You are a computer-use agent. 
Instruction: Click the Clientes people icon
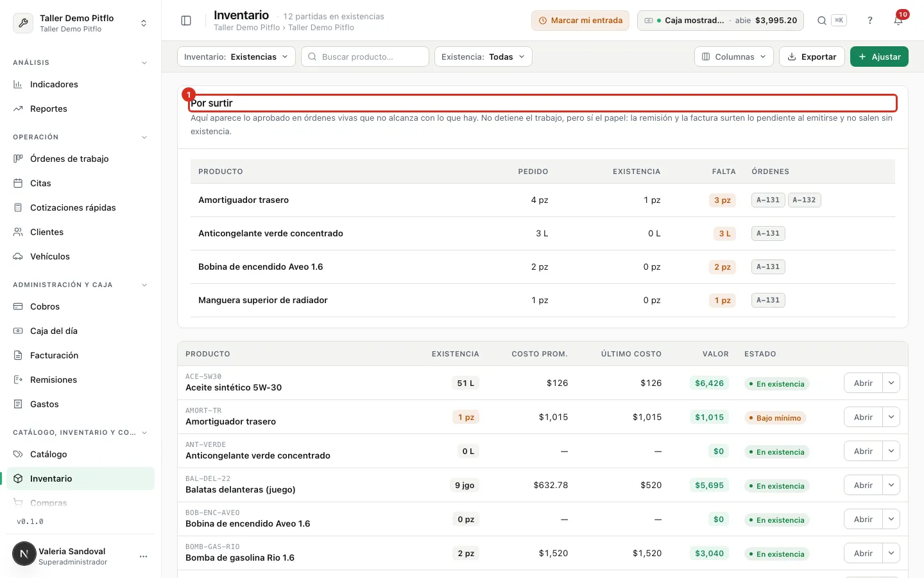click(x=18, y=232)
